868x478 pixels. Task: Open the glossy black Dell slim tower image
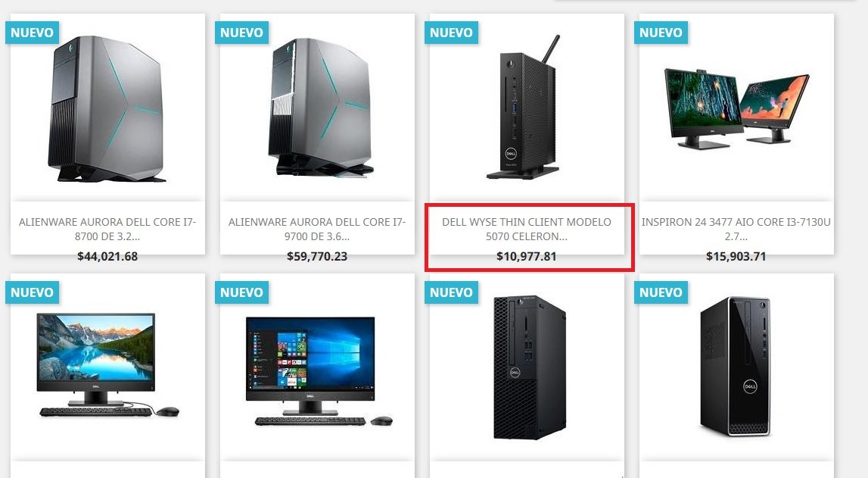[735, 367]
